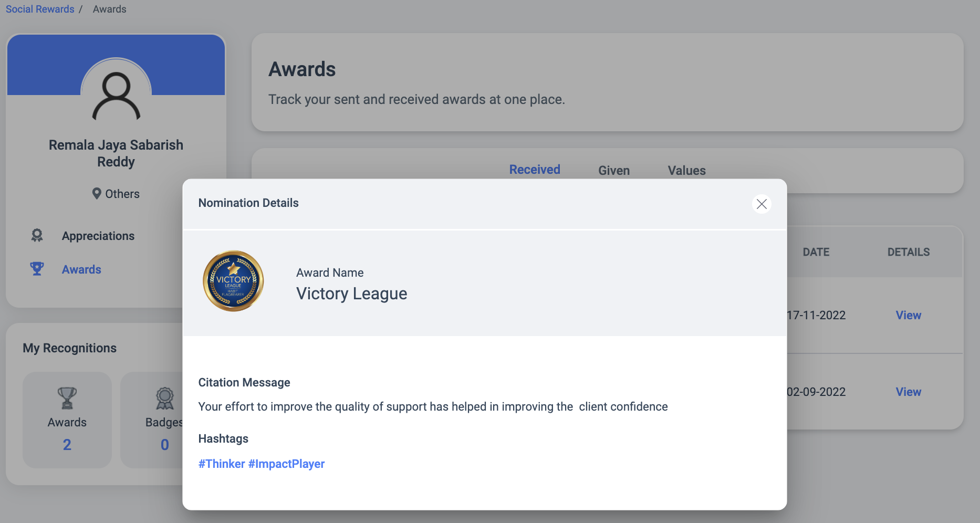
Task: Switch to the Given tab
Action: (614, 171)
